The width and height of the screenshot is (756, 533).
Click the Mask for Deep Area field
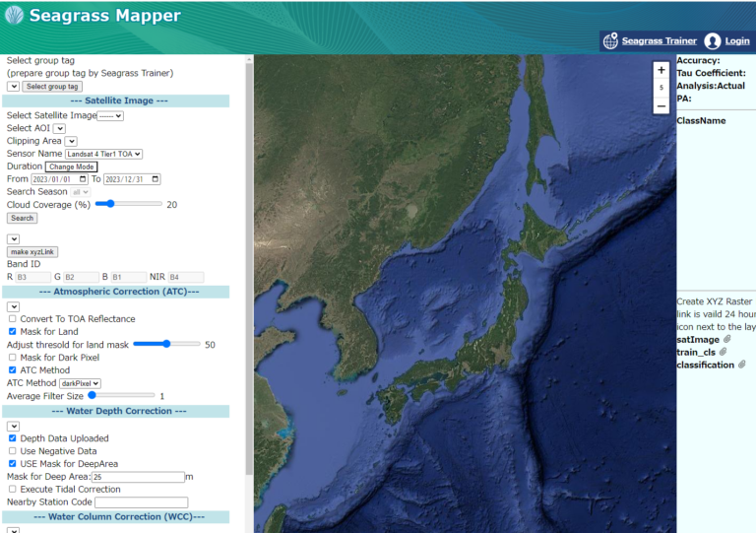[x=138, y=477]
